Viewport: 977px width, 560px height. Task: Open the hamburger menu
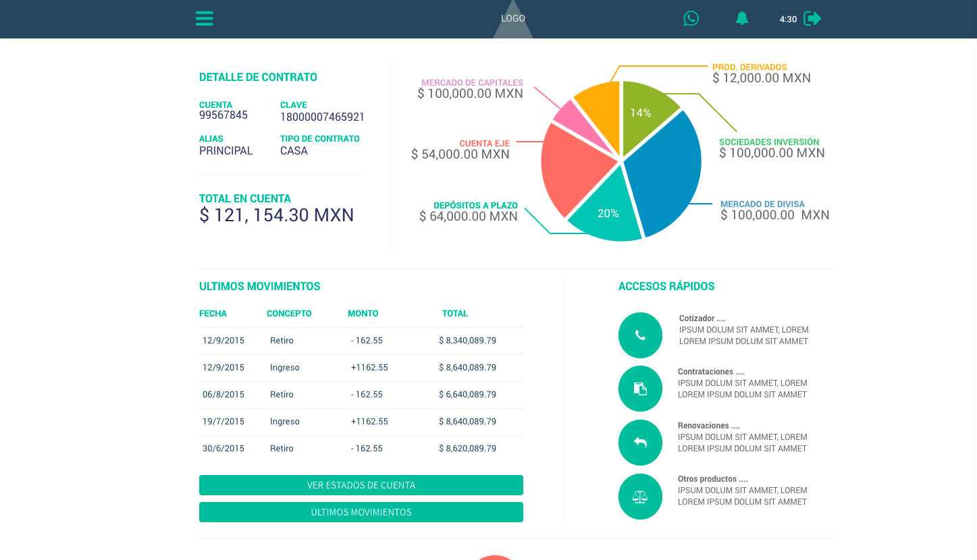tap(205, 19)
